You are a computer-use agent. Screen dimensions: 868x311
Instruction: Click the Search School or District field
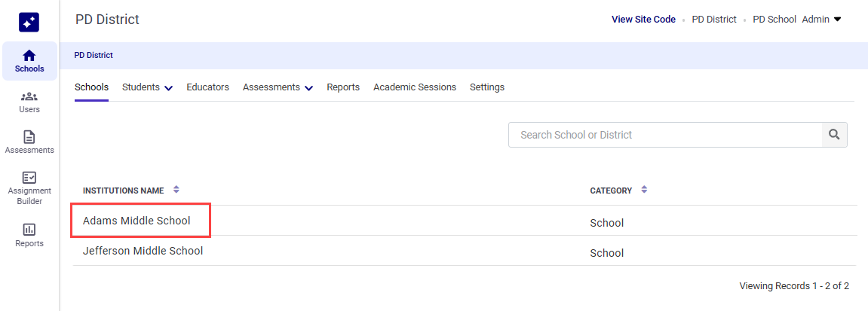click(665, 134)
